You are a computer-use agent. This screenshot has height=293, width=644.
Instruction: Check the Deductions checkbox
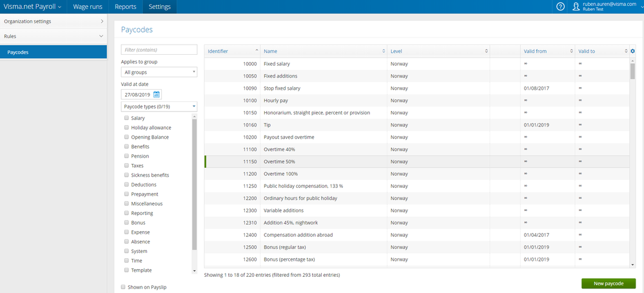pos(126,184)
